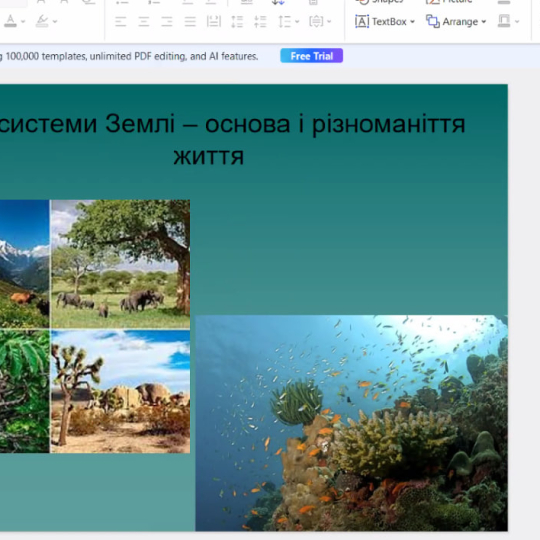This screenshot has height=540, width=540.
Task: Click the shape outline icon right of Arrange
Action: tap(504, 21)
